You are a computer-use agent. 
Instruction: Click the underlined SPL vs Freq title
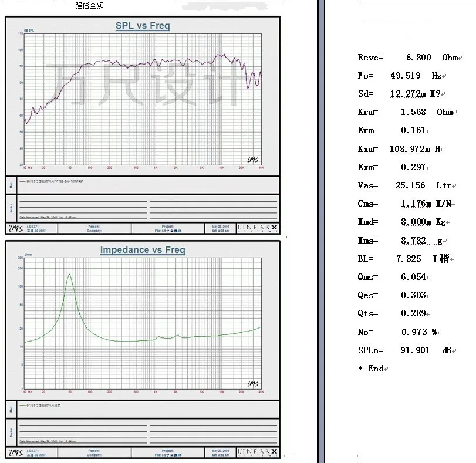(x=143, y=25)
